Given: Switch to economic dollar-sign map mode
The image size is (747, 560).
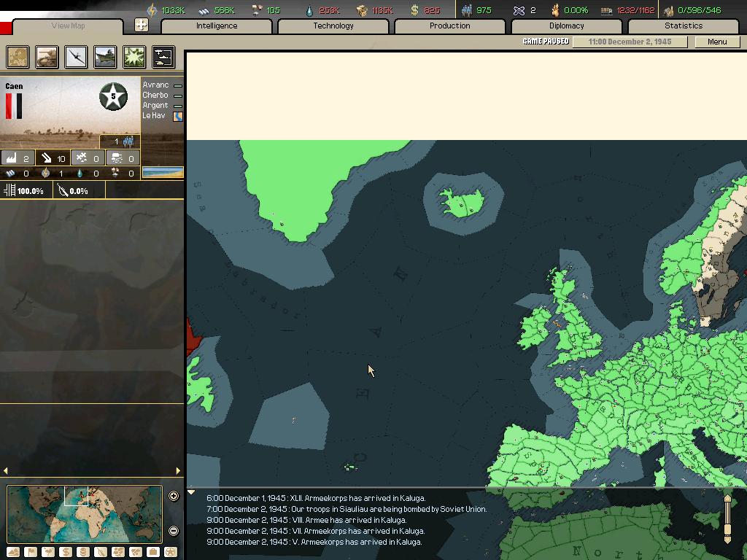Looking at the screenshot, I should (x=66, y=552).
